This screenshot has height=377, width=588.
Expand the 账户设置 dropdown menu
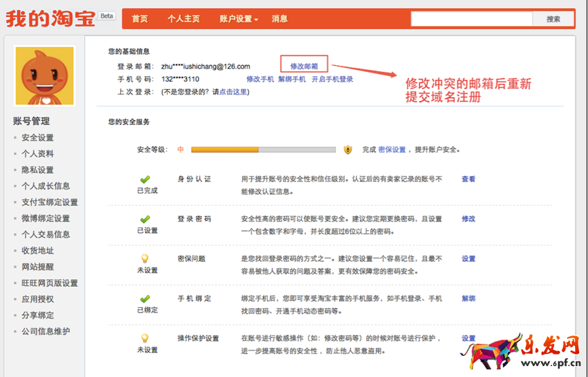tap(239, 19)
